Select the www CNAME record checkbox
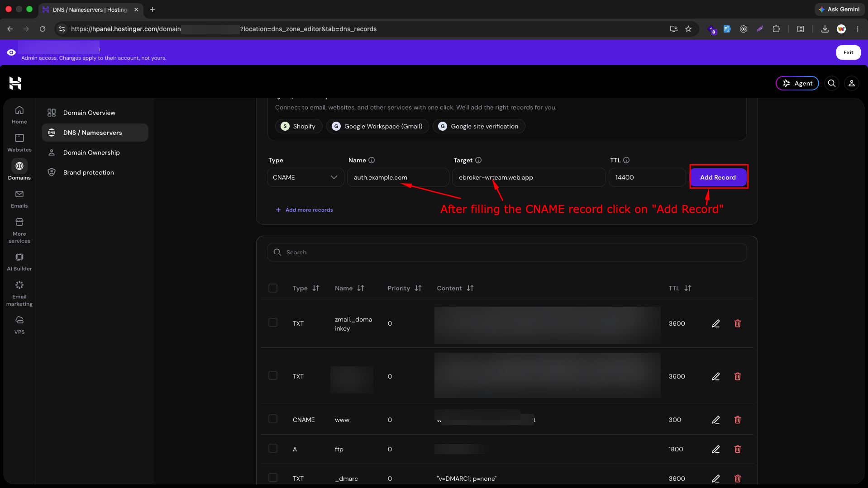Screen dimensions: 868x488 point(273,419)
